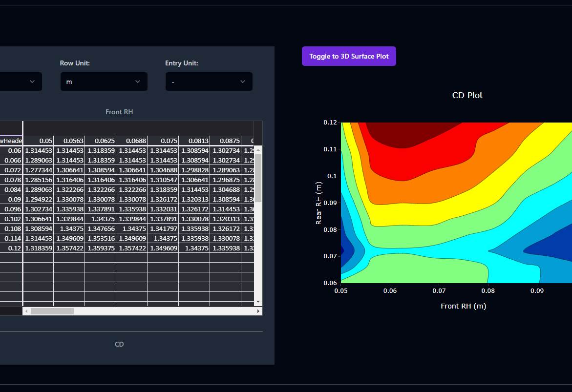Select cell with value 1.359375
The image size is (572, 392).
pyautogui.click(x=100, y=248)
